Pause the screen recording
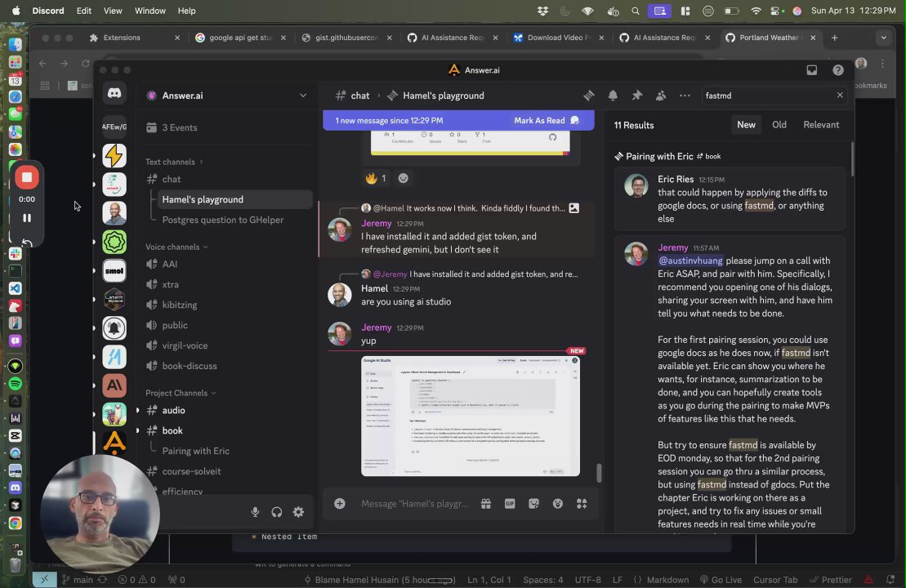Image resolution: width=906 pixels, height=588 pixels. pos(27,218)
